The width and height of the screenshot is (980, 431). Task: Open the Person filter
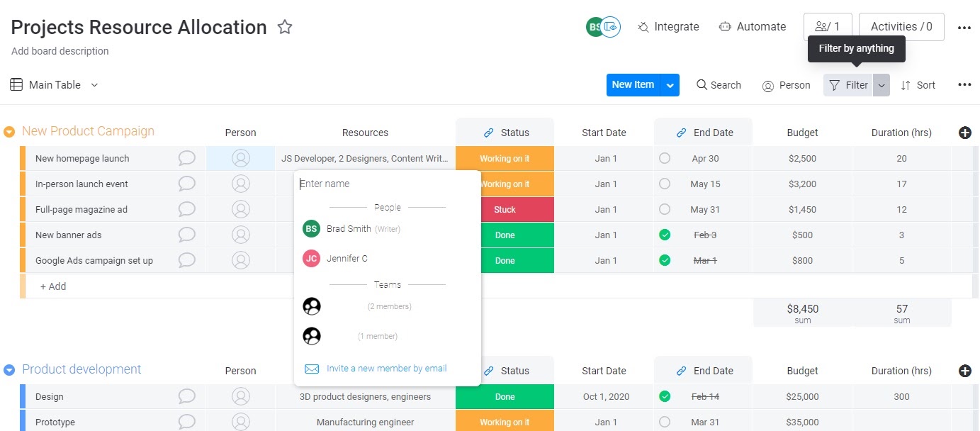(786, 85)
